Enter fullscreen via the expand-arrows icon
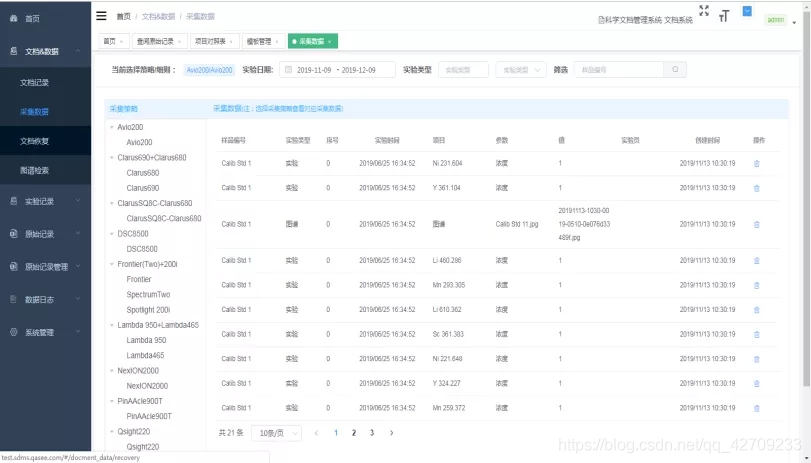Screen dimensions: 811x463 point(703,11)
